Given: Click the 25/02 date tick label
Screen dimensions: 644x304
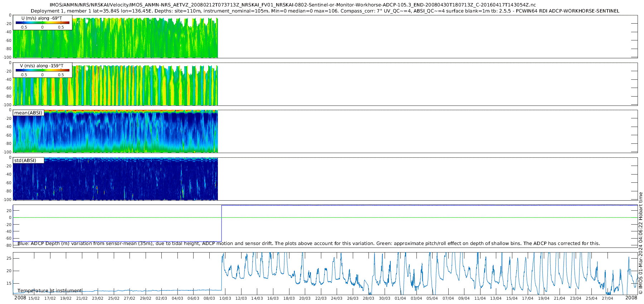Looking at the screenshot, I should tap(114, 298).
